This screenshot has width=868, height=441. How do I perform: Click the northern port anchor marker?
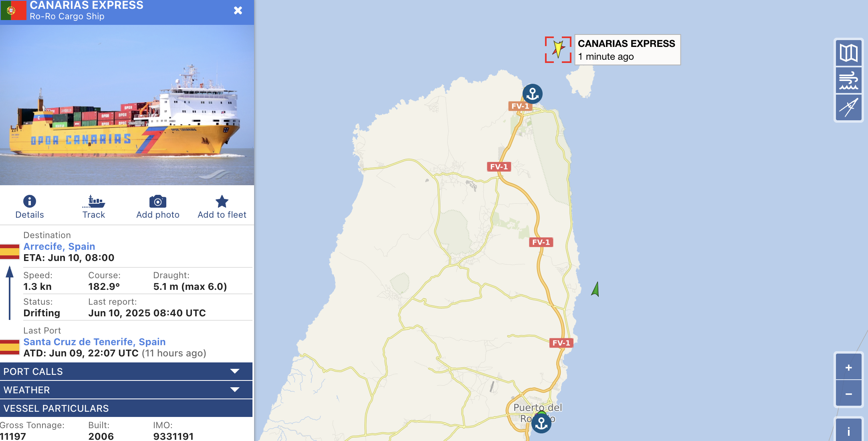click(x=533, y=94)
